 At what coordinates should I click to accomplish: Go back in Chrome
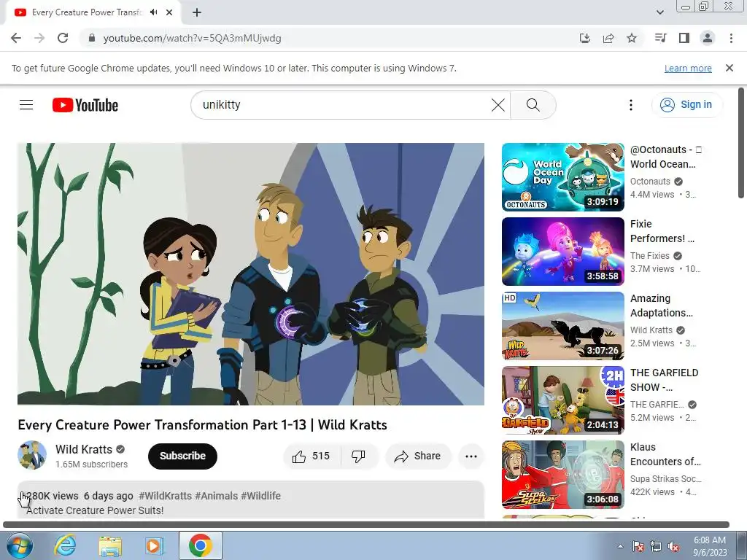click(16, 38)
